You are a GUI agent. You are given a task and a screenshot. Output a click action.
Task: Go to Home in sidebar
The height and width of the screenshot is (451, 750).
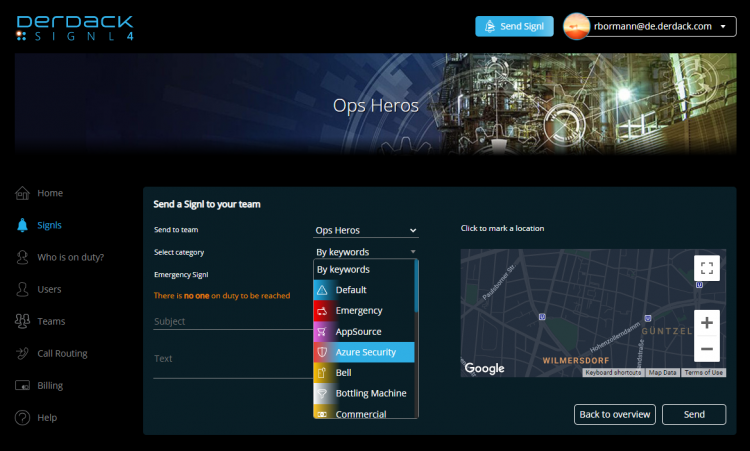coord(50,193)
